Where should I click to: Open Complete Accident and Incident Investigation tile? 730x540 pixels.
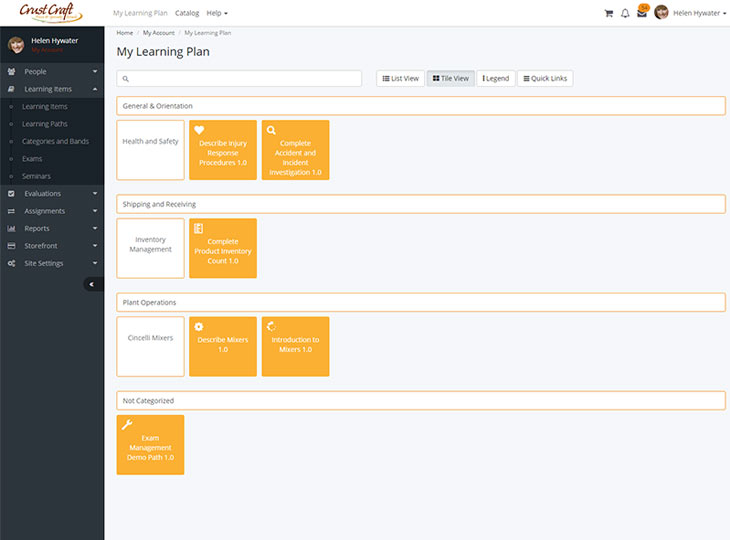pyautogui.click(x=295, y=150)
